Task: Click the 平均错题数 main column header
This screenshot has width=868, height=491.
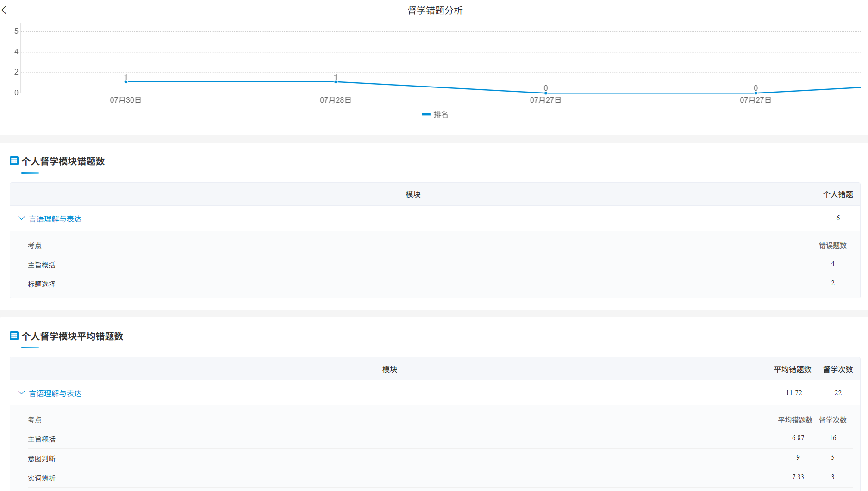Action: pos(793,369)
